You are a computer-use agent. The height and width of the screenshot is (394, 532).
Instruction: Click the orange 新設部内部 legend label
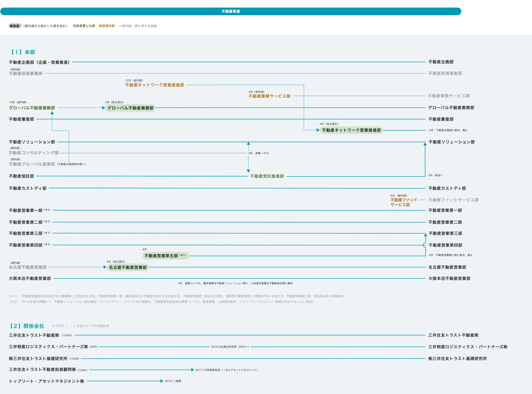coord(107,26)
